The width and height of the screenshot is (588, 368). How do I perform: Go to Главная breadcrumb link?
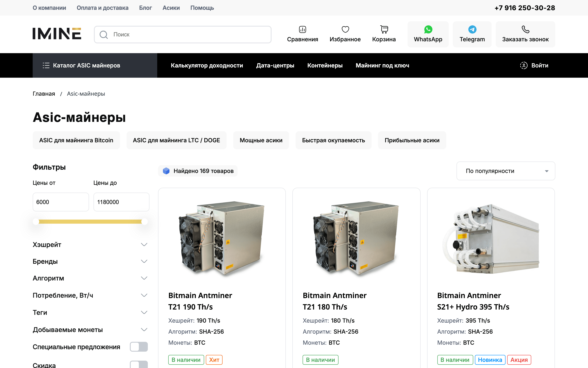click(x=44, y=94)
